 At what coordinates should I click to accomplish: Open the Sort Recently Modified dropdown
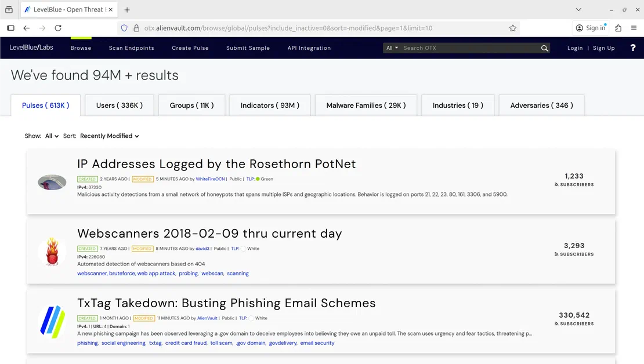pos(109,136)
